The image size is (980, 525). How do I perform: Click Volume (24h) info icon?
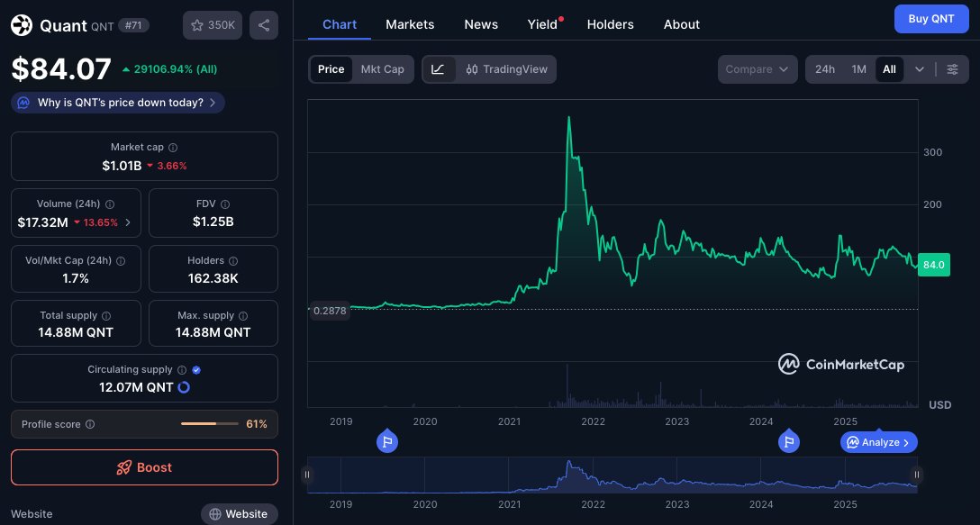click(110, 204)
